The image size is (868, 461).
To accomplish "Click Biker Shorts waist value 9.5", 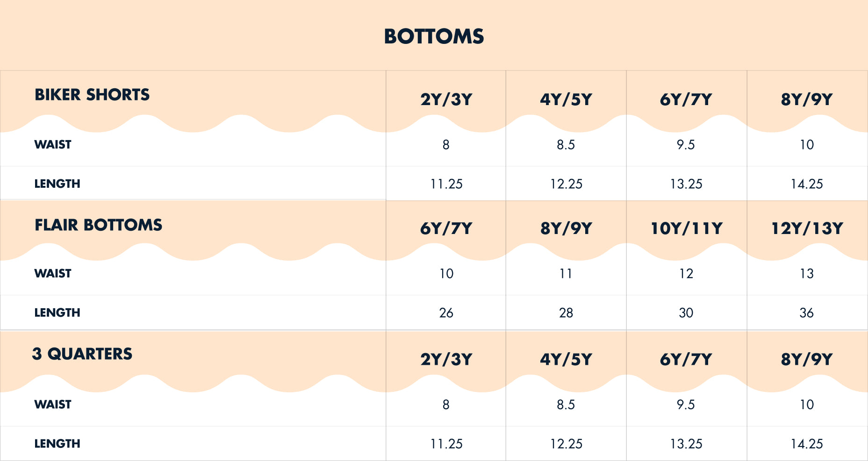I will [x=686, y=145].
